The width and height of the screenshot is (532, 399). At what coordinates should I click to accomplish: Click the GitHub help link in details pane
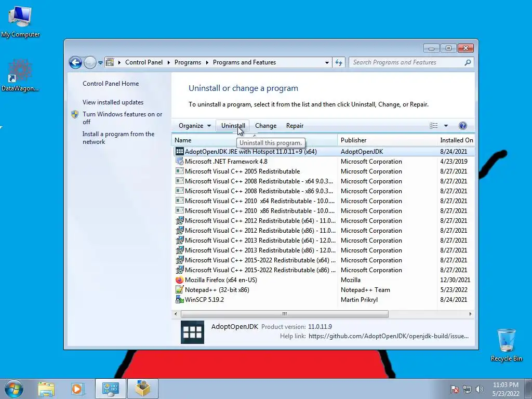[389, 336]
